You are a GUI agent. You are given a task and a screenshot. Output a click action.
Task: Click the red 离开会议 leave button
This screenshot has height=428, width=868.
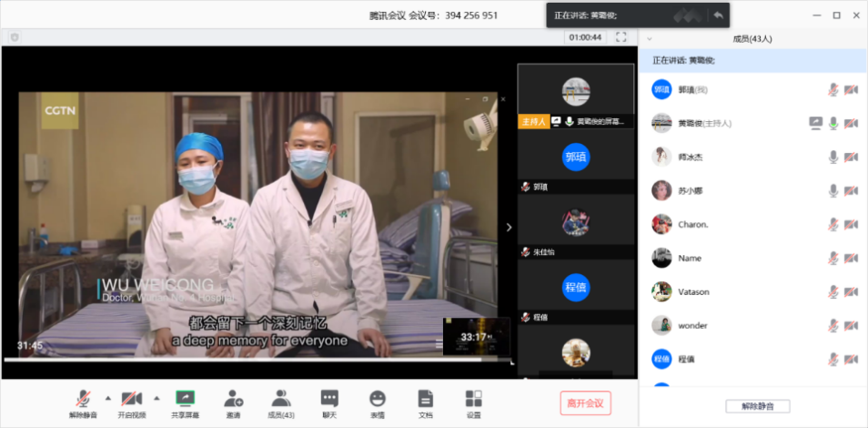click(586, 403)
